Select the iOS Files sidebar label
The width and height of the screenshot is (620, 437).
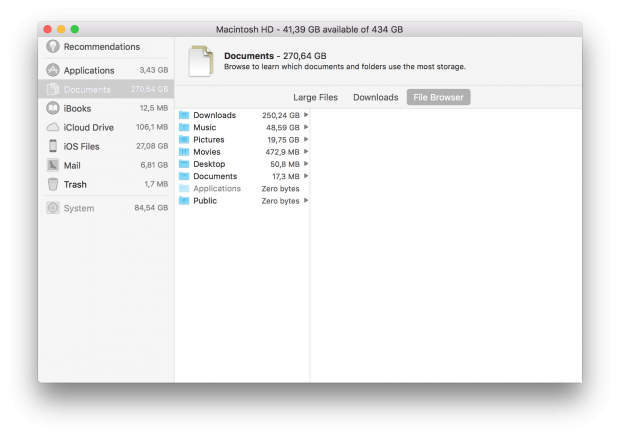click(x=81, y=146)
